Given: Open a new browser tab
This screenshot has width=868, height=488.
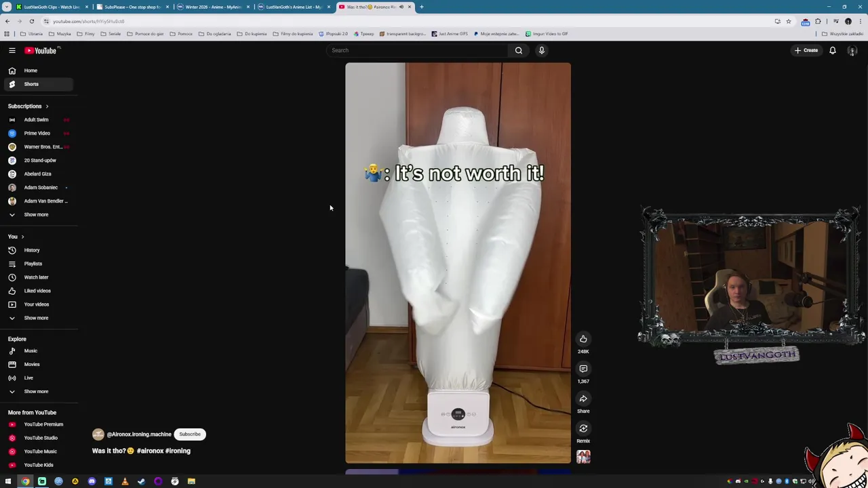Looking at the screenshot, I should [421, 7].
